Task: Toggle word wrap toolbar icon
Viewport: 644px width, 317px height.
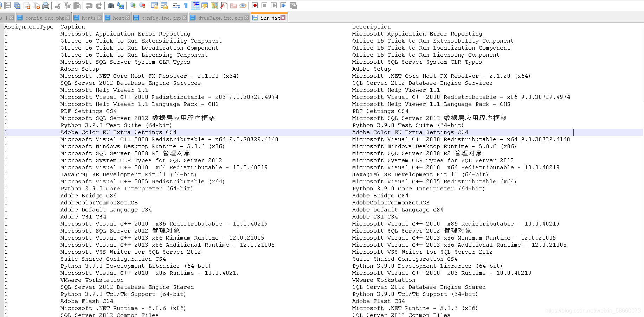Action: point(176,6)
